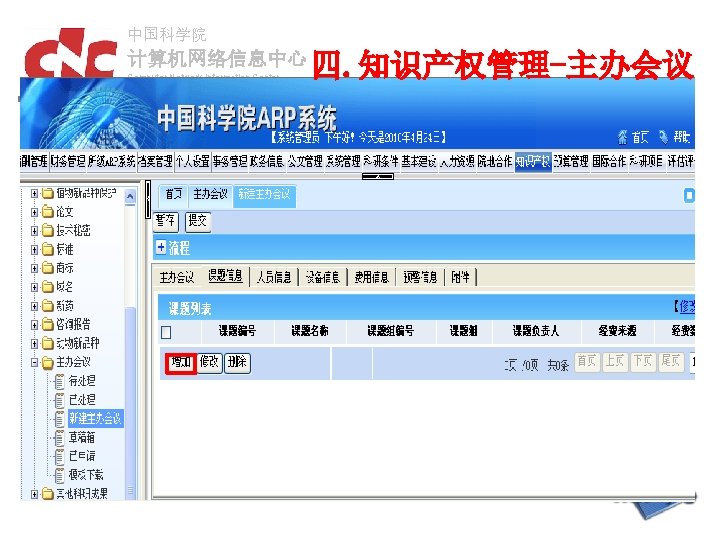Switch to the 主办会议 page tab
720x540 pixels.
pos(210,194)
